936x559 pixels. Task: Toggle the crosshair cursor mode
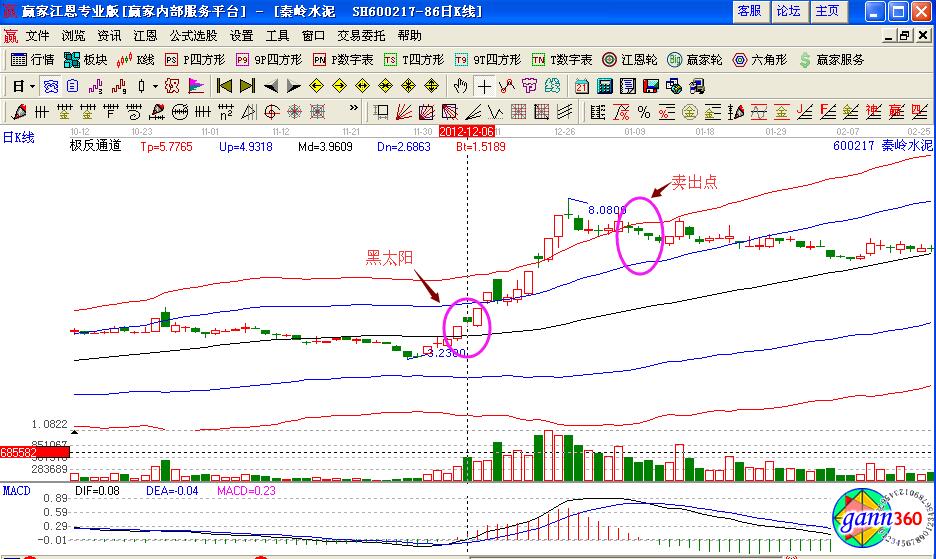click(x=484, y=86)
